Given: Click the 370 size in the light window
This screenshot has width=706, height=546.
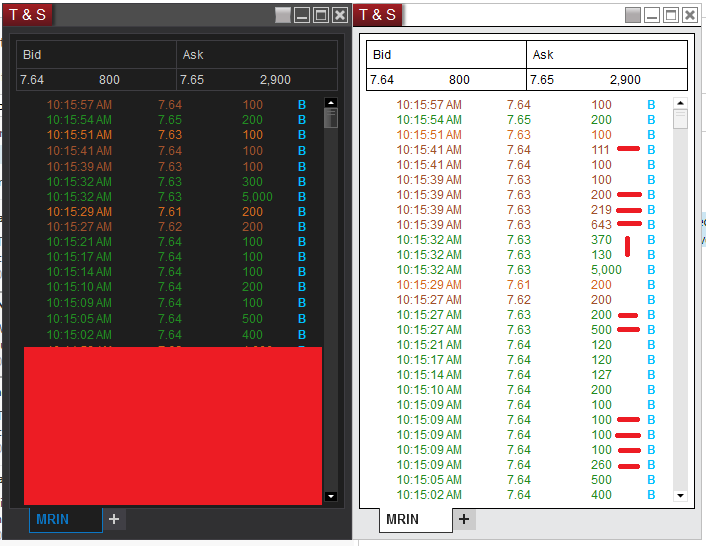Looking at the screenshot, I should (602, 240).
